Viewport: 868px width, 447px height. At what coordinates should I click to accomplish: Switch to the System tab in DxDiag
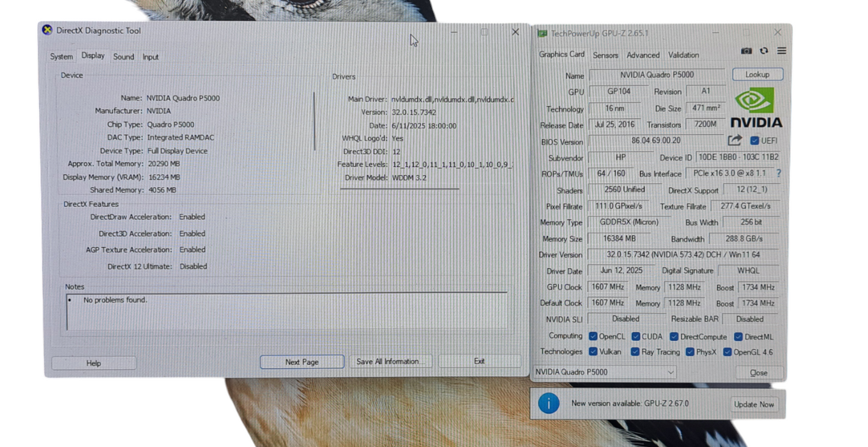(x=61, y=57)
